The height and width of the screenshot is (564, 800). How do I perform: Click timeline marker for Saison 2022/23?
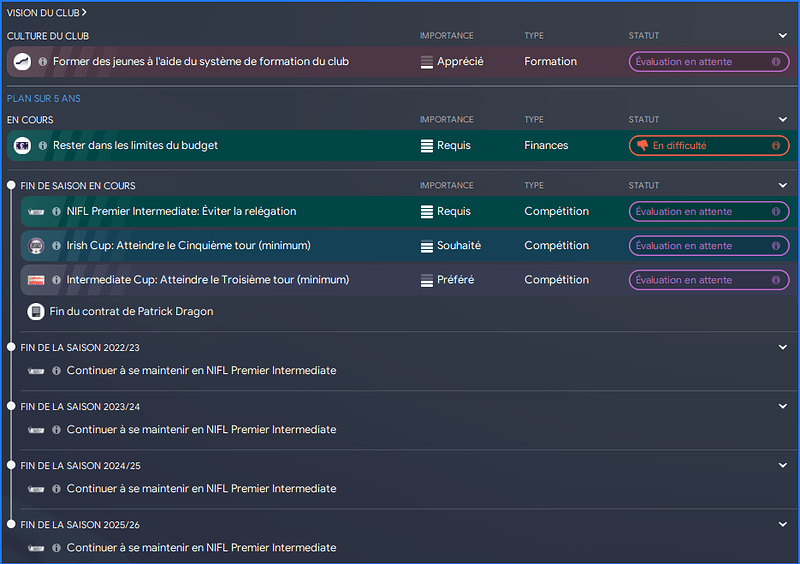coord(11,347)
